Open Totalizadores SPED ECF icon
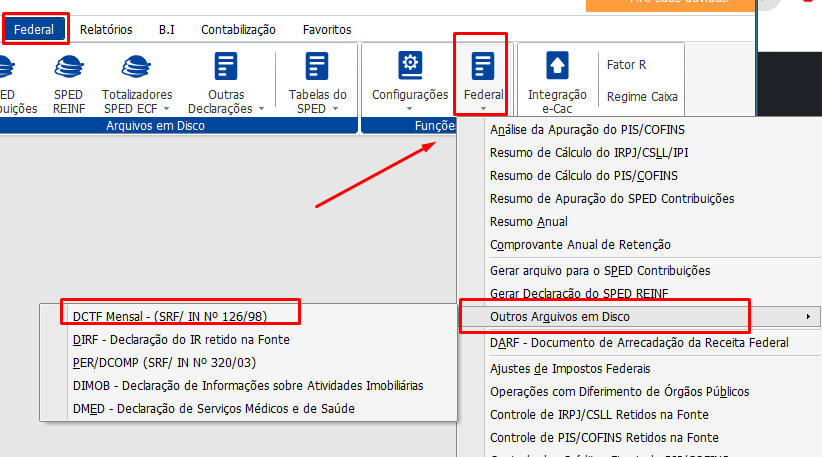 tap(137, 68)
